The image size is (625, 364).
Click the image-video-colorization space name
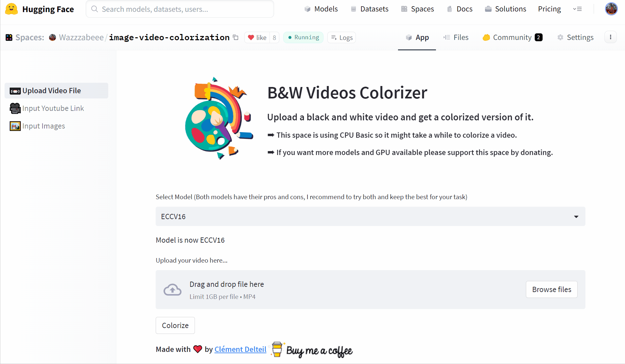pos(169,38)
